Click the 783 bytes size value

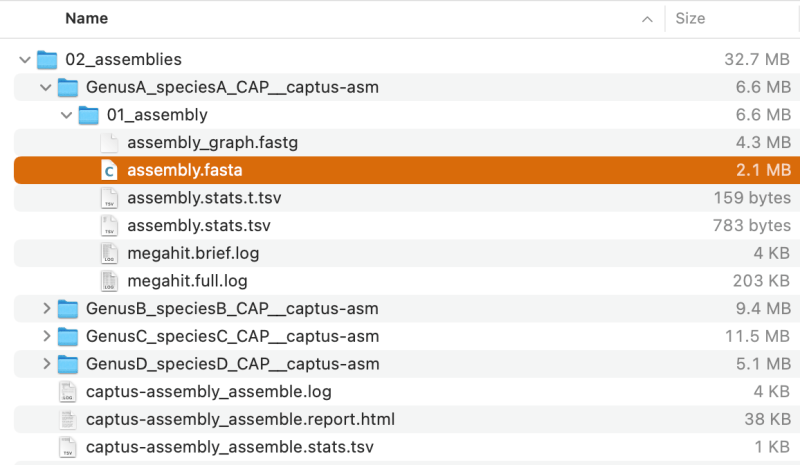click(x=752, y=226)
